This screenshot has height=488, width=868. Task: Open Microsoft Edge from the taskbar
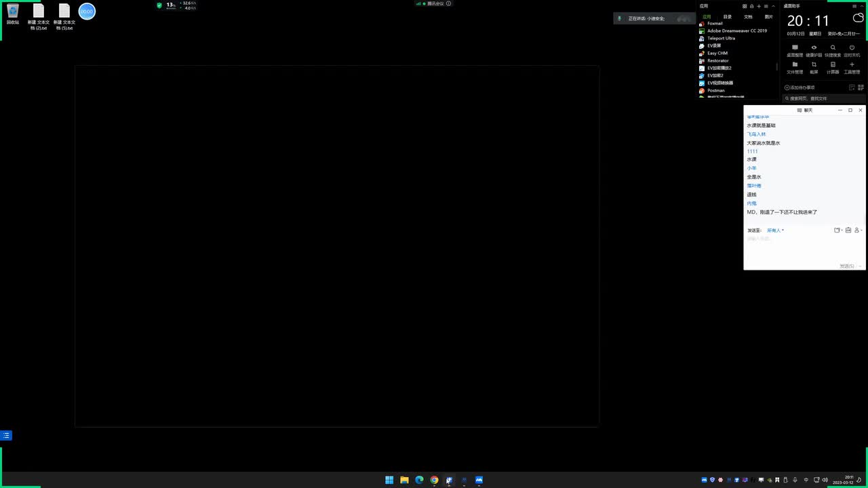419,480
